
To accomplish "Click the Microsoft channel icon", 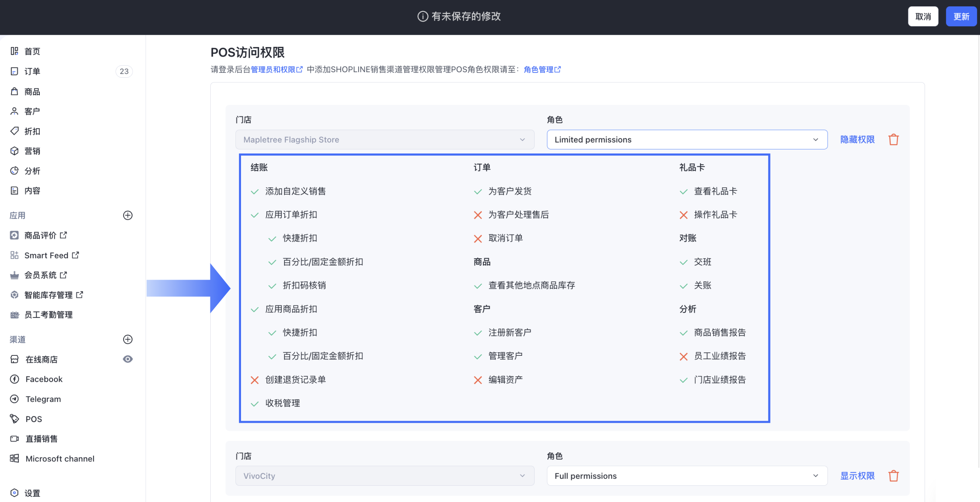I will (14, 459).
